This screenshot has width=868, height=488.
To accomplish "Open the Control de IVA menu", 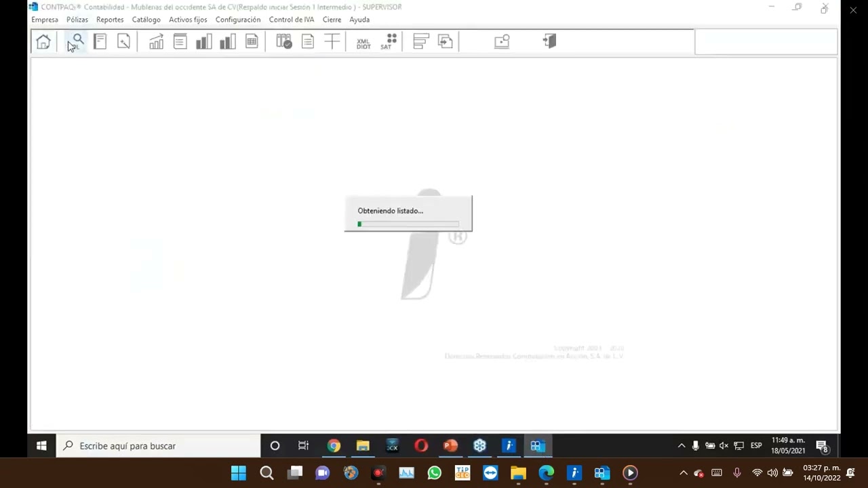I will (292, 20).
